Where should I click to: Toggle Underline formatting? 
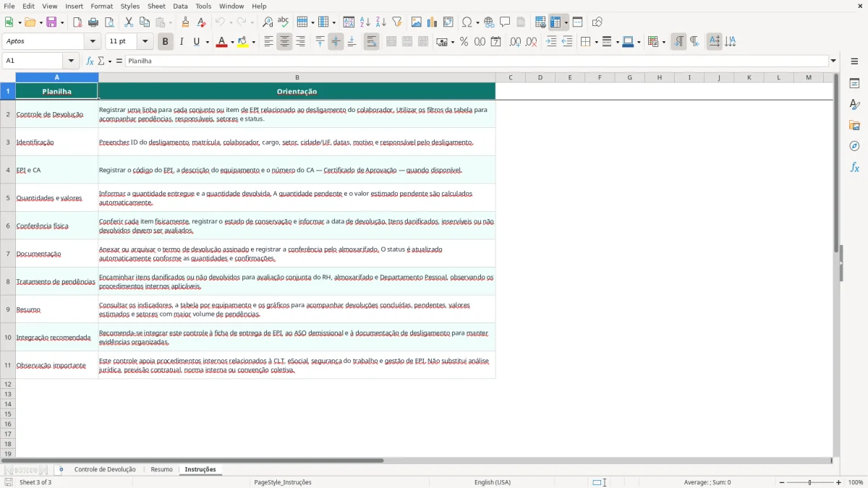click(x=196, y=42)
